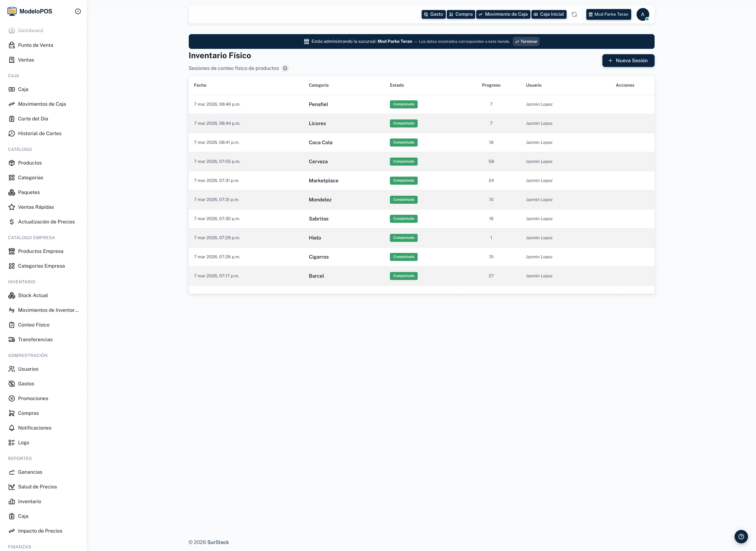
Task: Switch to the Historial de Cortes section
Action: click(40, 133)
